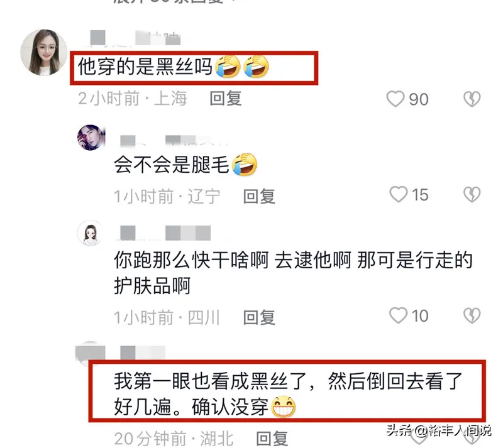The width and height of the screenshot is (503, 448).
Task: Open the blurred username above the 湖北 comment
Action: (143, 352)
